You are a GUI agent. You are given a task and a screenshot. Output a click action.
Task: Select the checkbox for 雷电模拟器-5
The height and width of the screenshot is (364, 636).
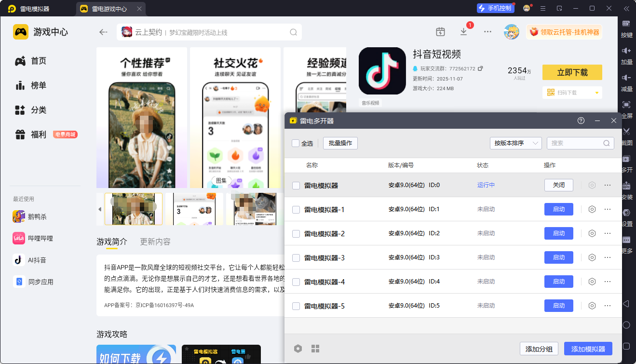(x=296, y=306)
